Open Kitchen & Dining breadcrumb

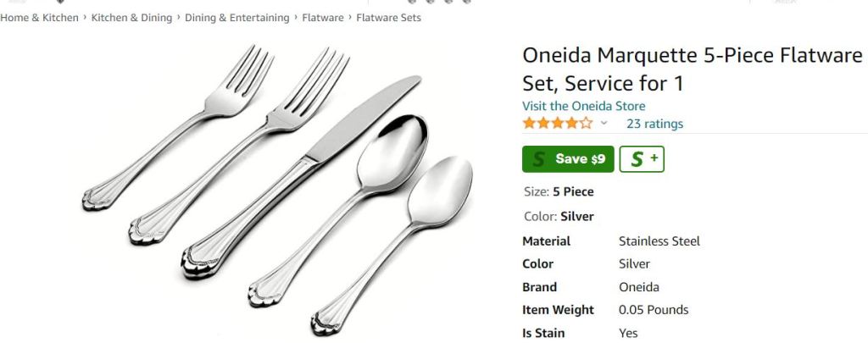pyautogui.click(x=131, y=18)
